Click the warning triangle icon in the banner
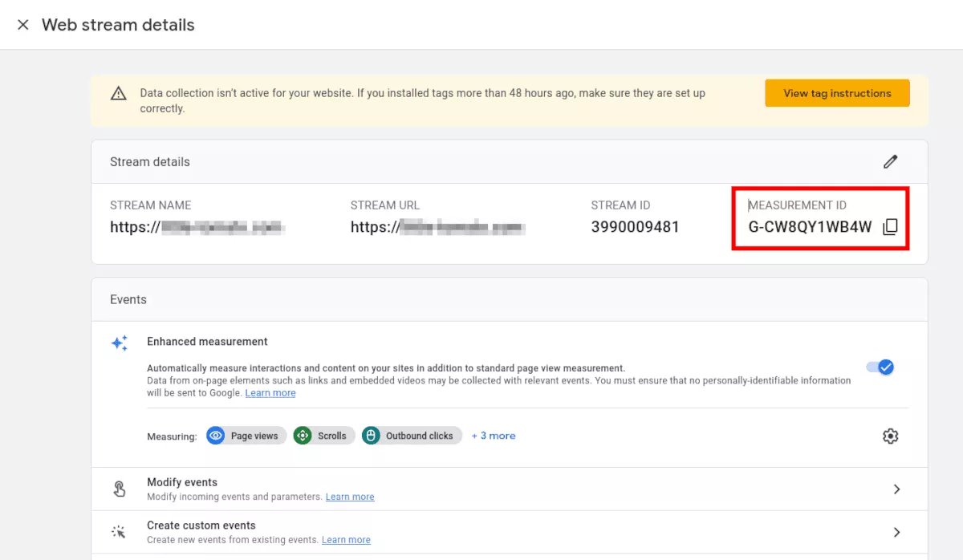Viewport: 963px width, 560px height. click(x=119, y=93)
